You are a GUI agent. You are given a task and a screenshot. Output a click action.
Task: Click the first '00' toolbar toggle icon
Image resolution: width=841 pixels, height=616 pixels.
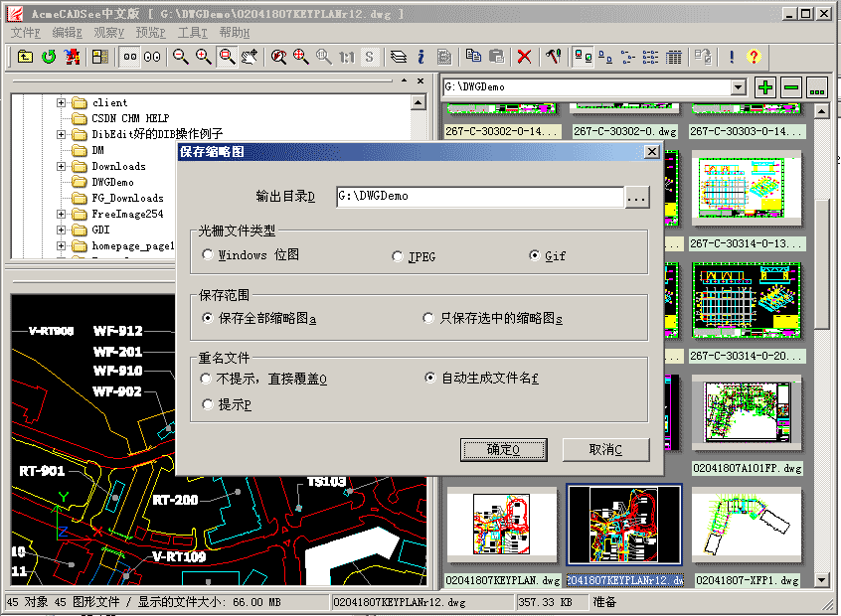click(x=130, y=57)
